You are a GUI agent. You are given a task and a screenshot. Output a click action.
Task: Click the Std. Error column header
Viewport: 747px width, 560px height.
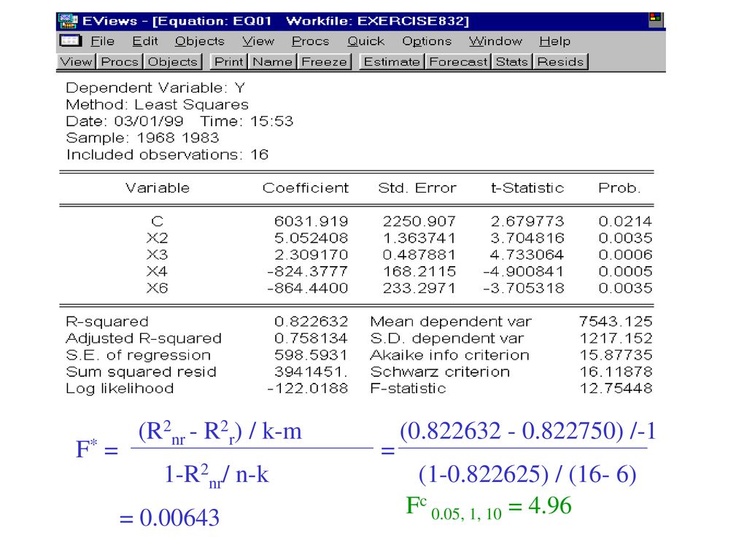click(417, 188)
